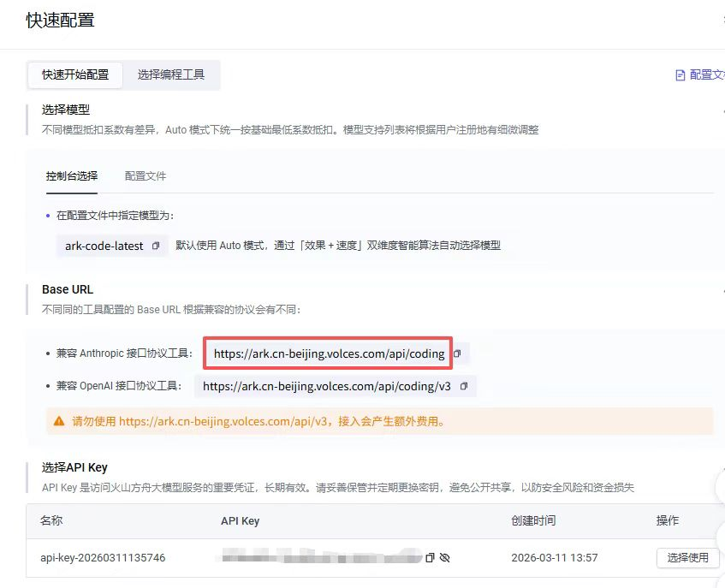Click the Anthropic URL ending in /api/coding

[x=329, y=353]
